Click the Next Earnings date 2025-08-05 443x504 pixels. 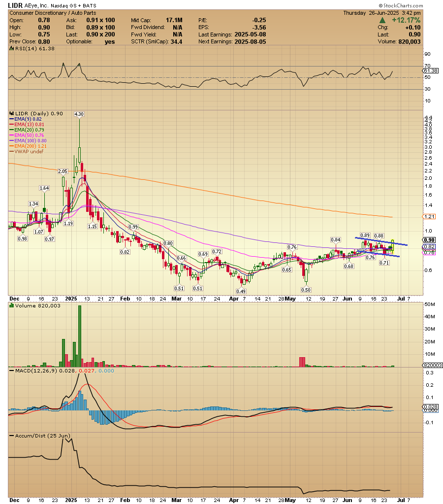point(250,41)
